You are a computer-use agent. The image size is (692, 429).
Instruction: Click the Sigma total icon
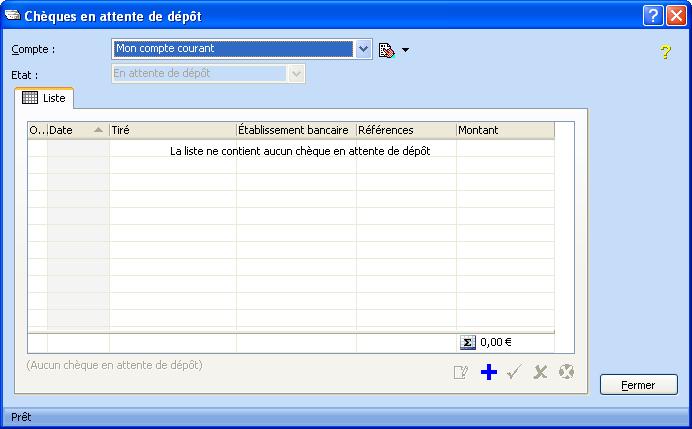click(x=467, y=342)
